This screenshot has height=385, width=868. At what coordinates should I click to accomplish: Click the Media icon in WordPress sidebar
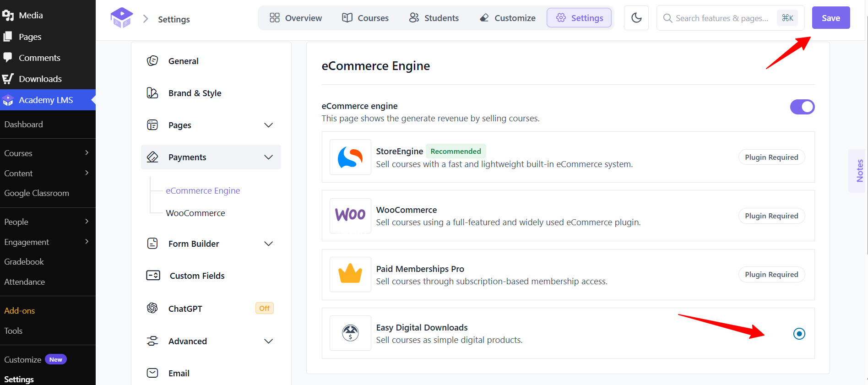click(x=8, y=16)
